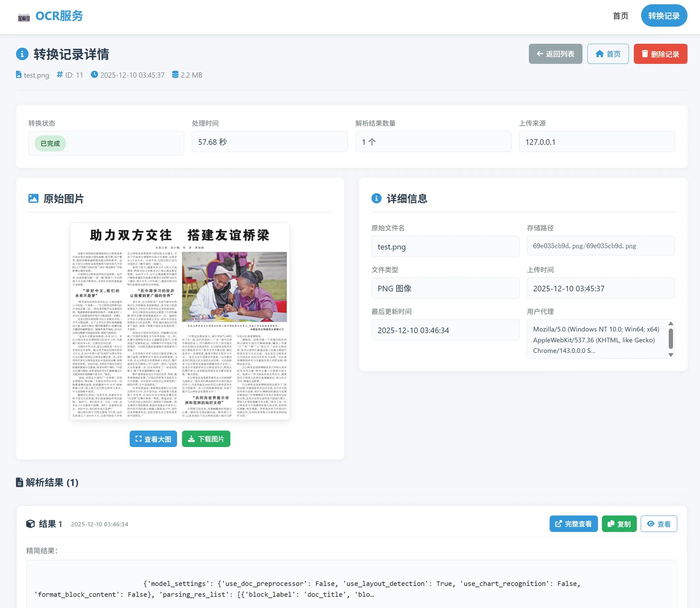Open 转换记录 in the top navigation
The height and width of the screenshot is (608, 700).
pos(664,15)
